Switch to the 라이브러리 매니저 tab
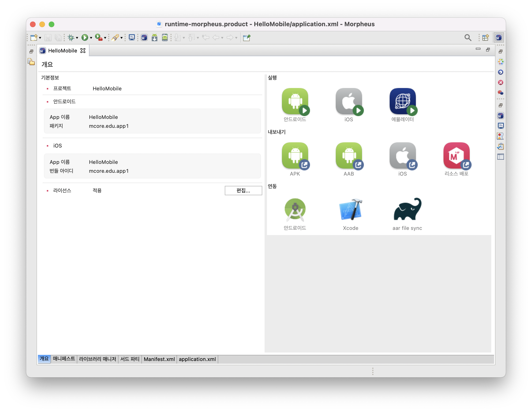 (x=97, y=359)
